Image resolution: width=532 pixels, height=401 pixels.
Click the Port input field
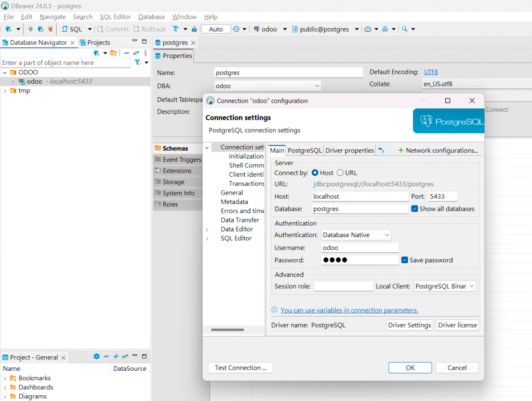pos(443,196)
